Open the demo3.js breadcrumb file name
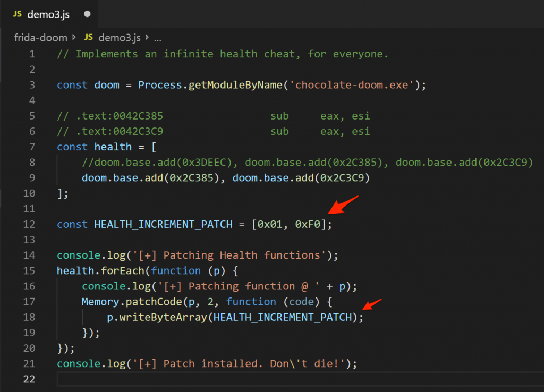This screenshot has height=392, width=544. point(120,38)
